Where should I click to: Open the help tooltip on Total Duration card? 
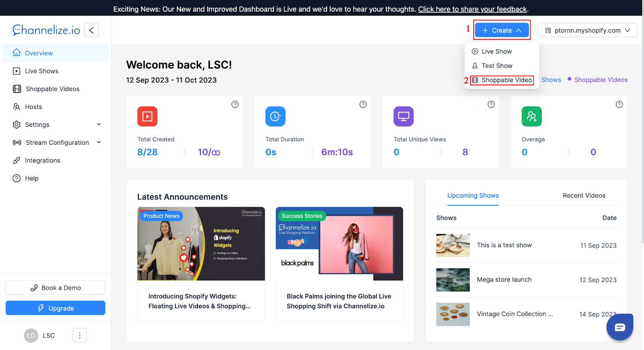(x=363, y=104)
